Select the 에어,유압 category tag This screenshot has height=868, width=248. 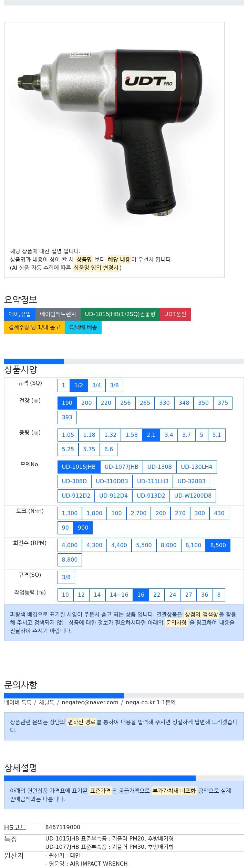(20, 314)
